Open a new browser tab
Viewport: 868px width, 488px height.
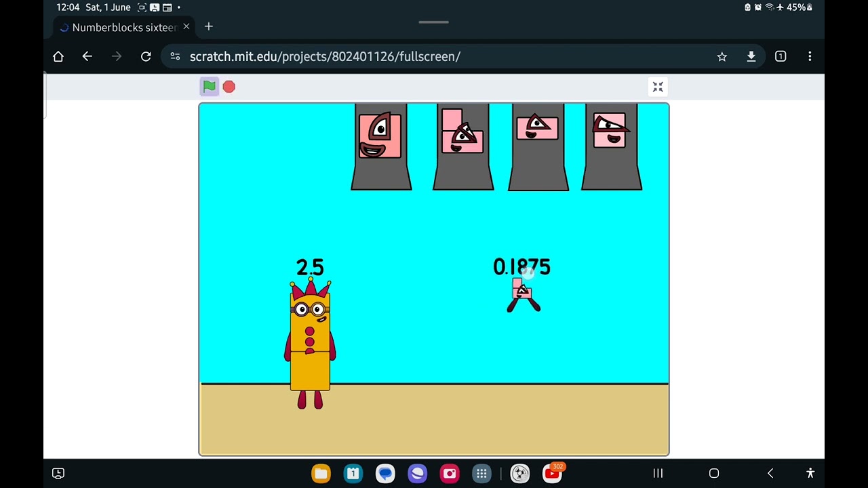click(x=209, y=27)
